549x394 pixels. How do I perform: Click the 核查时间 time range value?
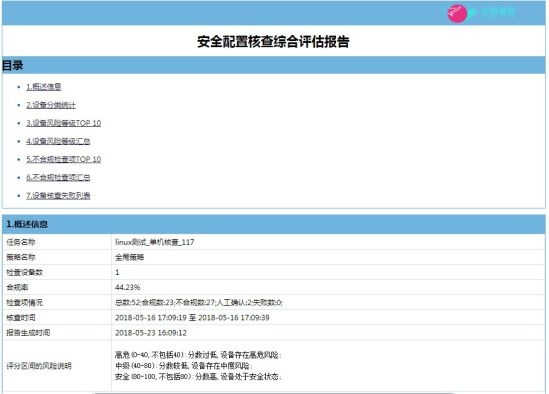pyautogui.click(x=192, y=318)
